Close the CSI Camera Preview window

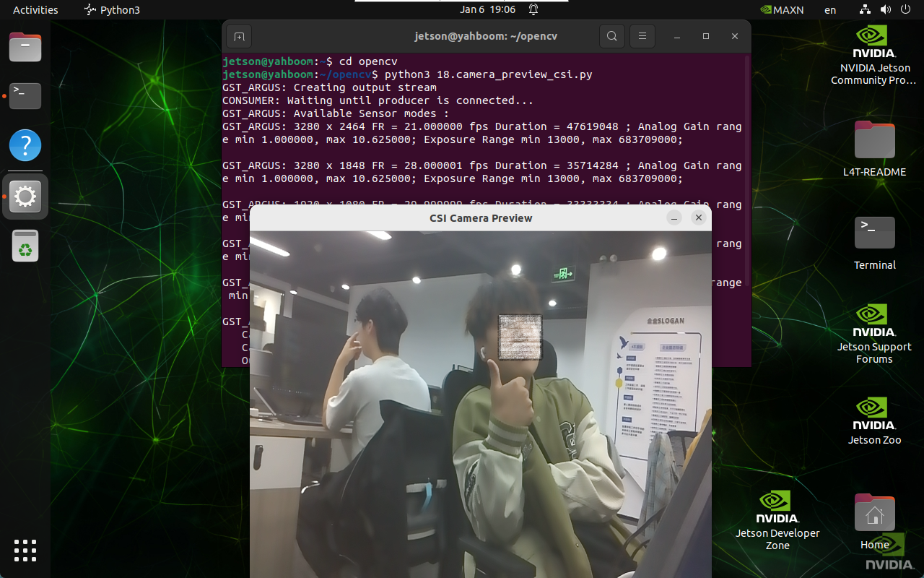pos(698,217)
